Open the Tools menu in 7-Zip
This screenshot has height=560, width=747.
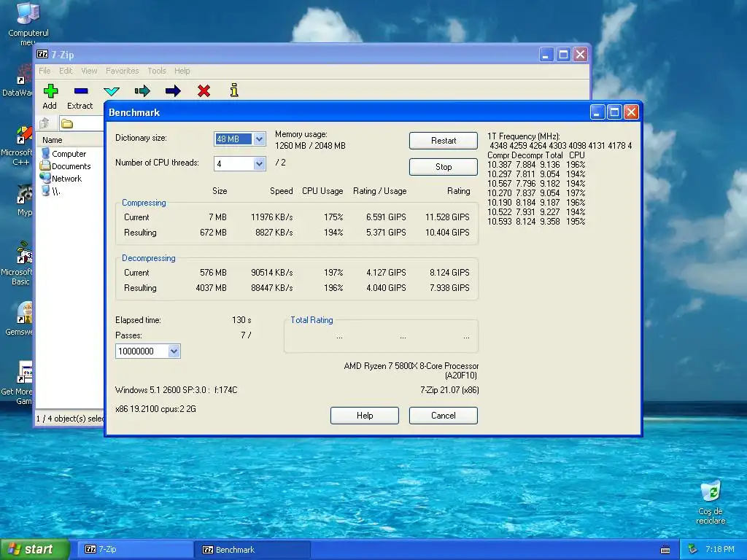tap(157, 71)
